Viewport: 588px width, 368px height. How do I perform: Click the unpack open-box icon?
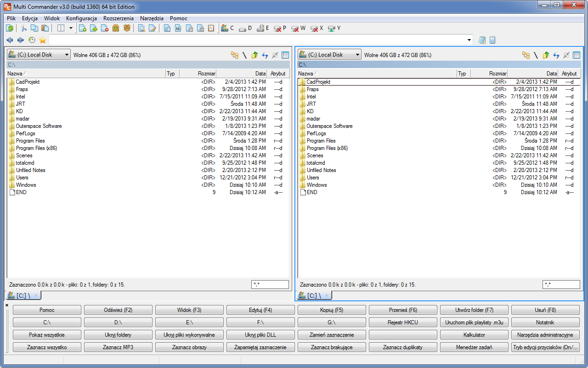127,28
